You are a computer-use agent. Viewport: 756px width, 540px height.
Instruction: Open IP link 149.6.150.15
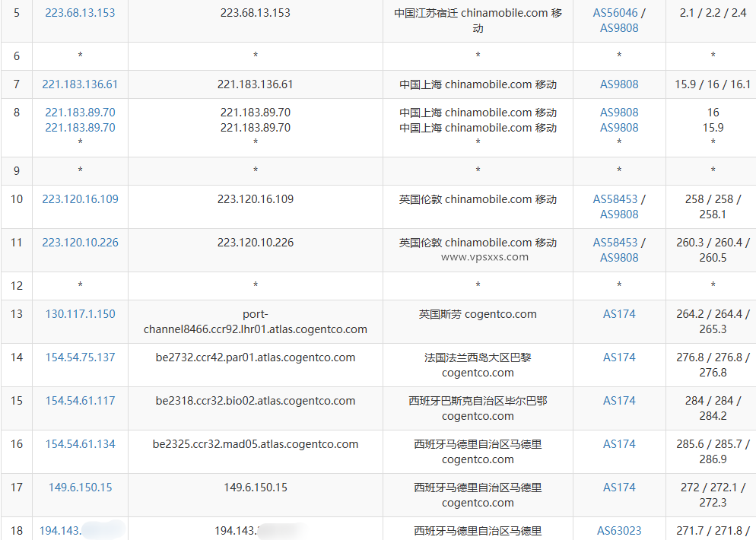80,488
